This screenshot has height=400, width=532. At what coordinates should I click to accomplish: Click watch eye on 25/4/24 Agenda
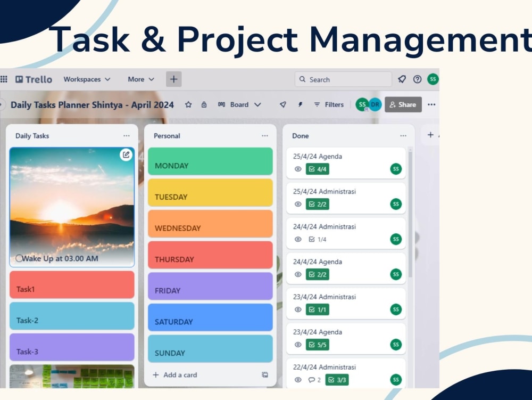pos(298,169)
